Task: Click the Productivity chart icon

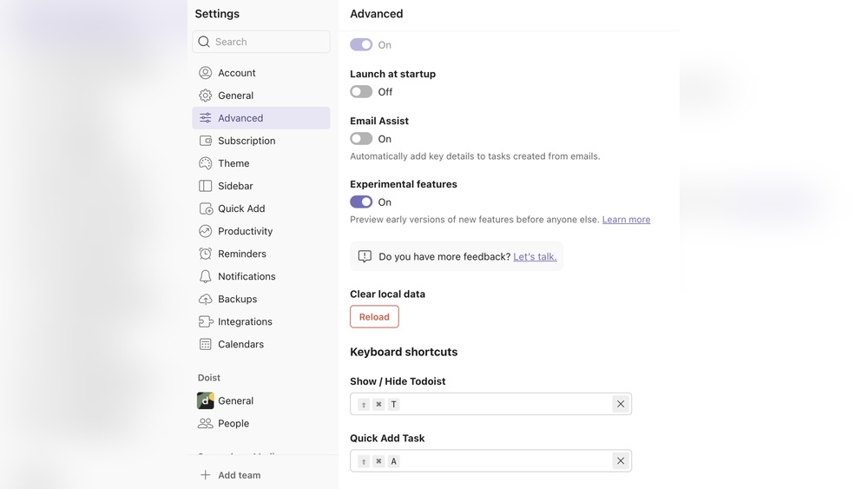Action: click(x=206, y=231)
